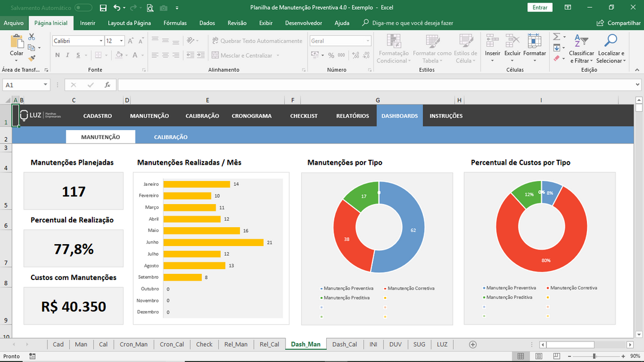
Task: Click the Cut scissors icon
Action: click(x=32, y=38)
